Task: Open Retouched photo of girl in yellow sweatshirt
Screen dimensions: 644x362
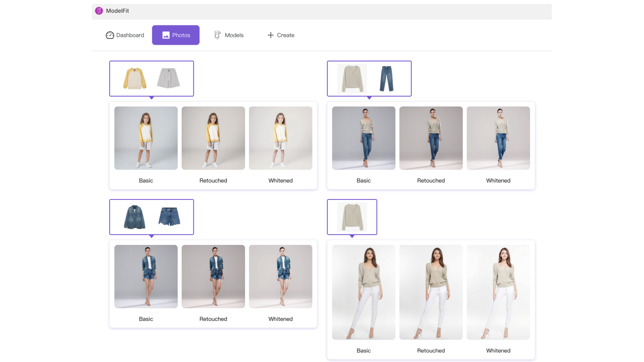Action: pos(213,138)
